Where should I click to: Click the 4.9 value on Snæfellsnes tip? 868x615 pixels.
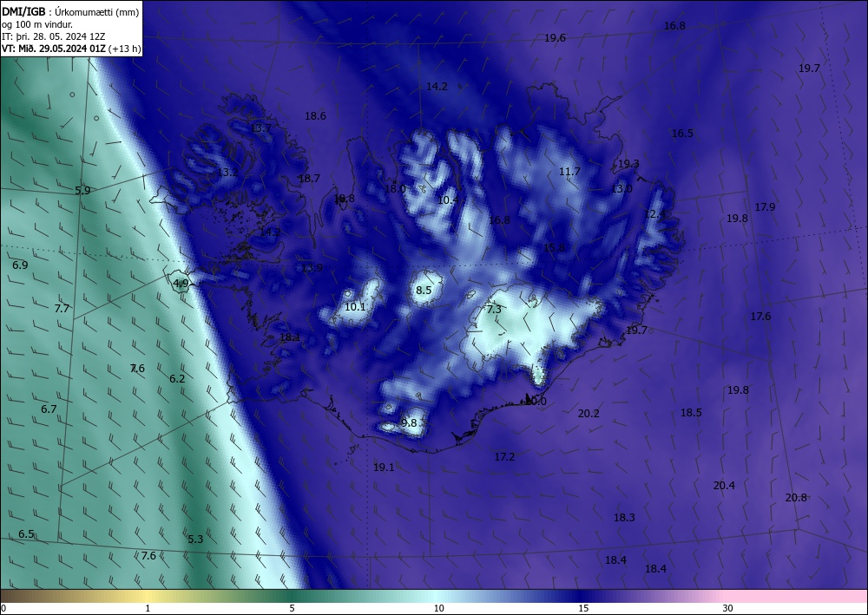coord(181,283)
